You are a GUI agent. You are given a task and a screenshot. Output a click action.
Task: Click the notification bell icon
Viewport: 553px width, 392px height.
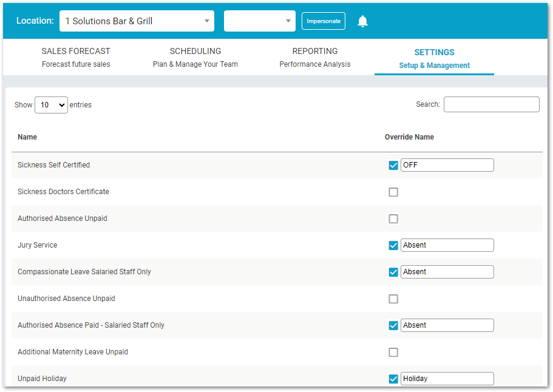[362, 21]
